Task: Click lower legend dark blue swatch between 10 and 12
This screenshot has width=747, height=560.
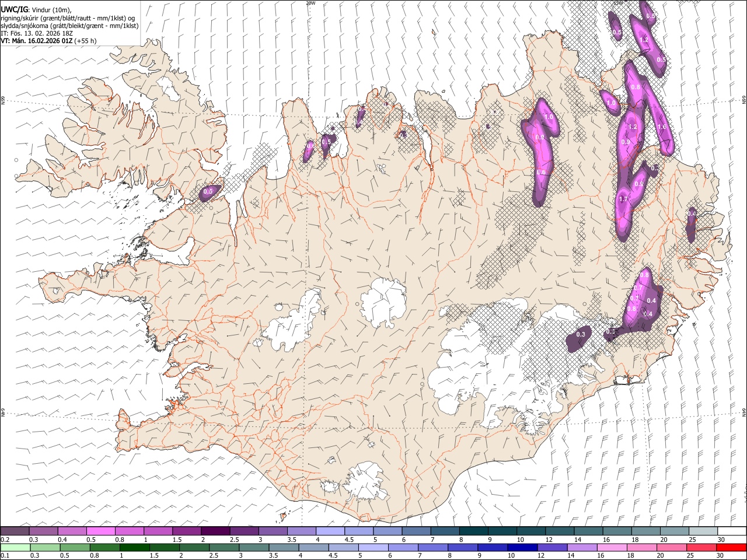Action: pos(522,547)
